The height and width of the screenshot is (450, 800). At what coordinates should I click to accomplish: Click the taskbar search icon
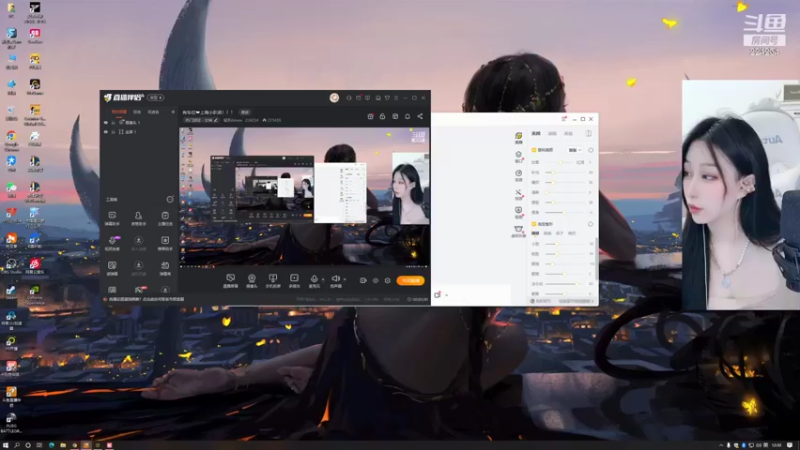click(17, 445)
